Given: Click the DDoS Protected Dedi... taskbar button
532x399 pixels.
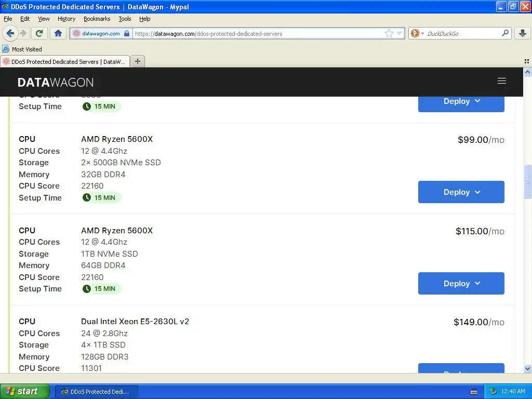Looking at the screenshot, I should (96, 392).
